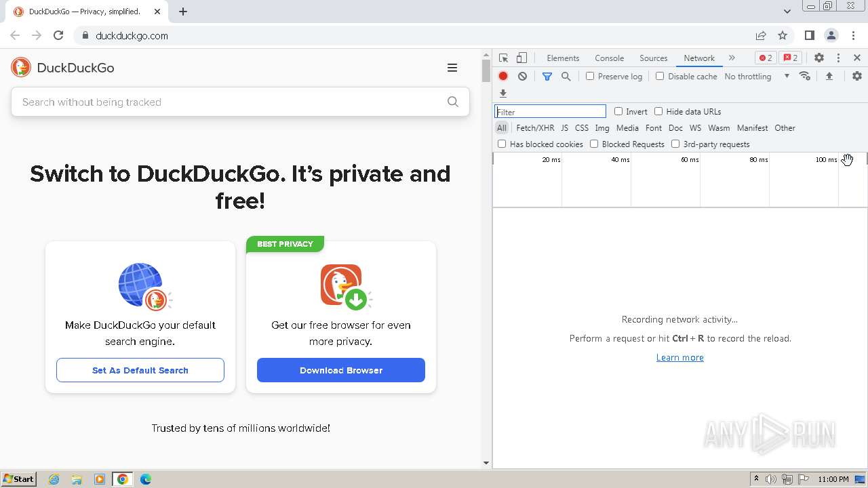The height and width of the screenshot is (488, 868).
Task: Open the No throttling dropdown
Action: tap(757, 77)
